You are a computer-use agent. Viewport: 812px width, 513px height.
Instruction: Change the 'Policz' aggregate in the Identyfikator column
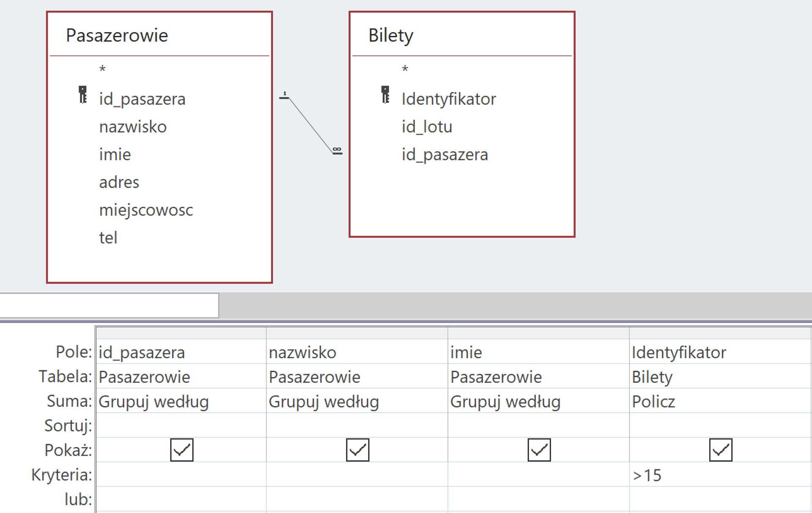tap(653, 401)
